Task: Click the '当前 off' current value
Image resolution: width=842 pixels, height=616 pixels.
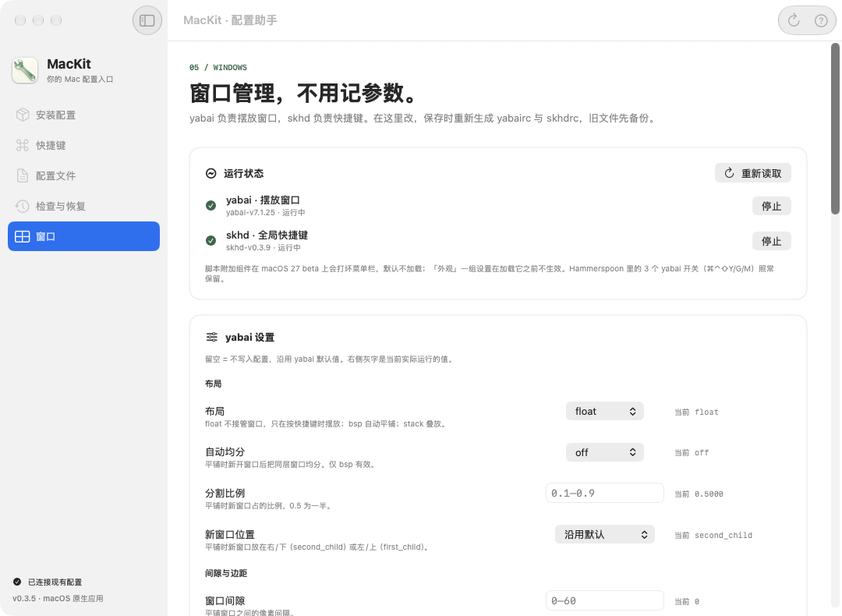Action: point(692,453)
